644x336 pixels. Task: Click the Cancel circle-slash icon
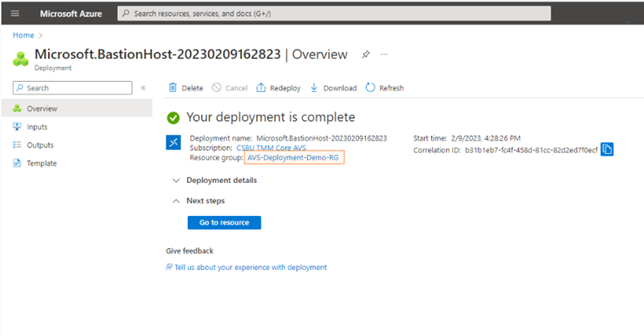(x=217, y=87)
